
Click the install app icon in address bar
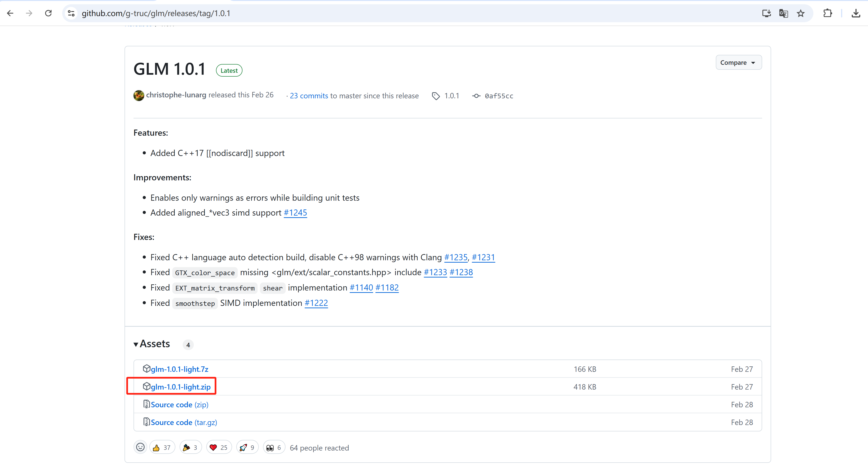pyautogui.click(x=766, y=13)
